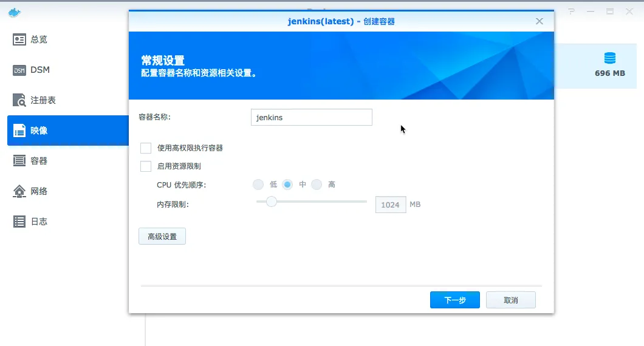This screenshot has height=346, width=644.
Task: Enable 使用高权限执行容器 checkbox
Action: [x=146, y=148]
